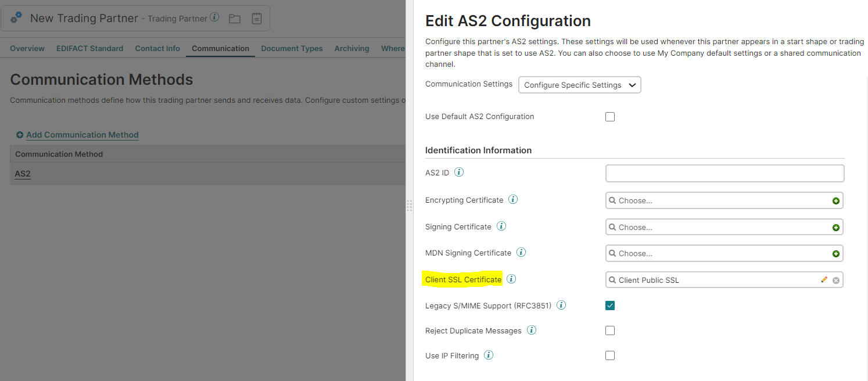The image size is (868, 381).
Task: Show the Use IP Filtering info tooltip
Action: [x=488, y=355]
